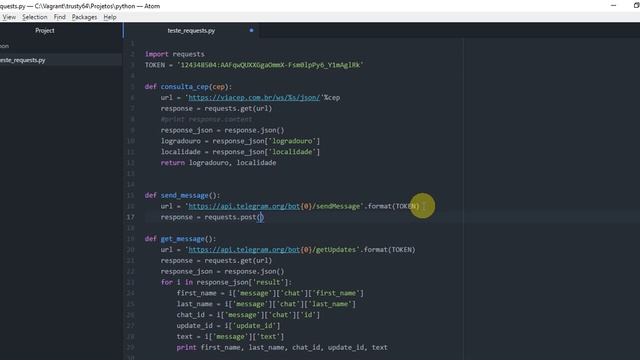Open the Help menu
The image size is (640, 360).
tap(110, 17)
